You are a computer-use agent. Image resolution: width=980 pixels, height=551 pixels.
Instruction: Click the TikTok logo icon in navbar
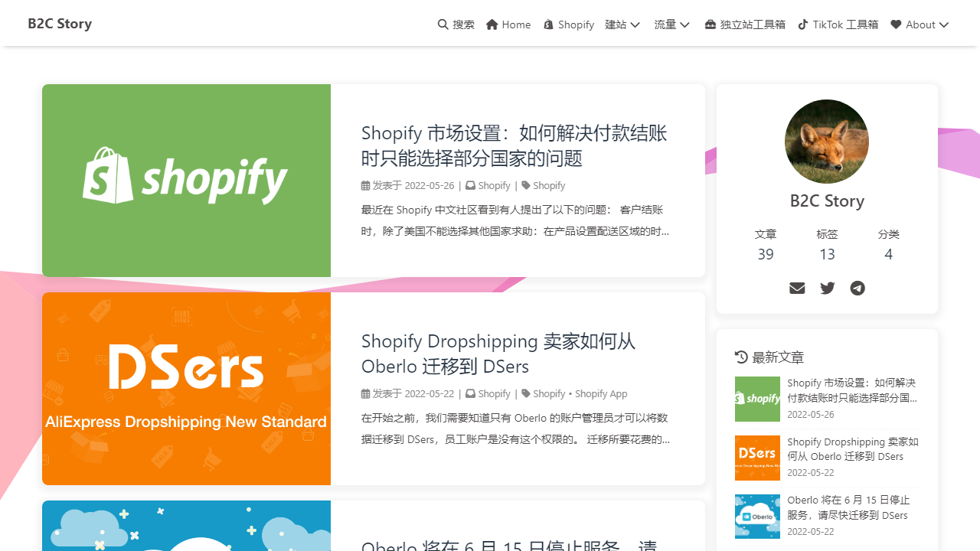coord(803,24)
